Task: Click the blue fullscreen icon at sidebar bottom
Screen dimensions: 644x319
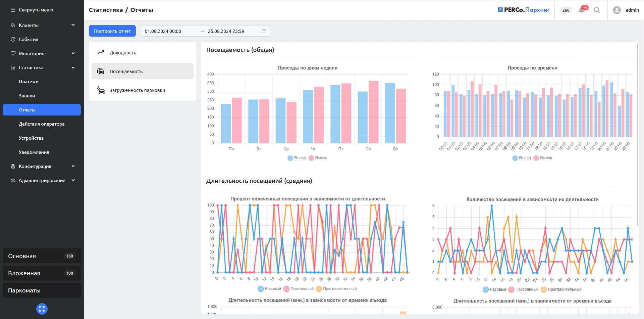Action: pyautogui.click(x=42, y=309)
